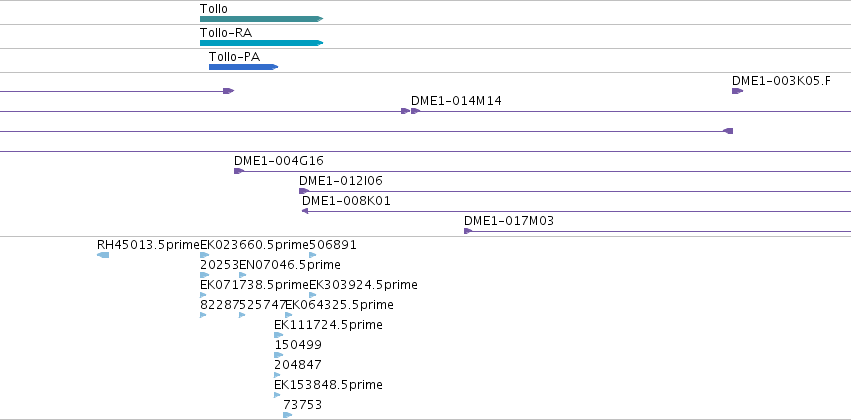The width and height of the screenshot is (851, 420).
Task: Select the DME1-012I06 purple arrow marker
Action: [x=303, y=191]
